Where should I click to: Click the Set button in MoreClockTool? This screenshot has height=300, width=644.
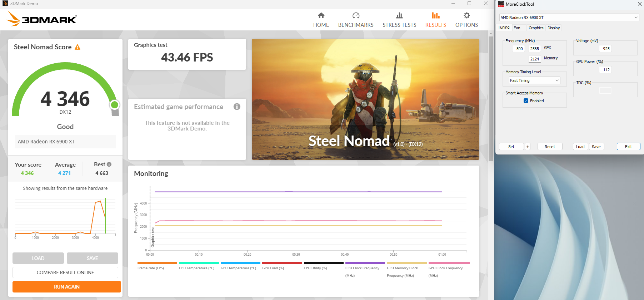pos(511,147)
